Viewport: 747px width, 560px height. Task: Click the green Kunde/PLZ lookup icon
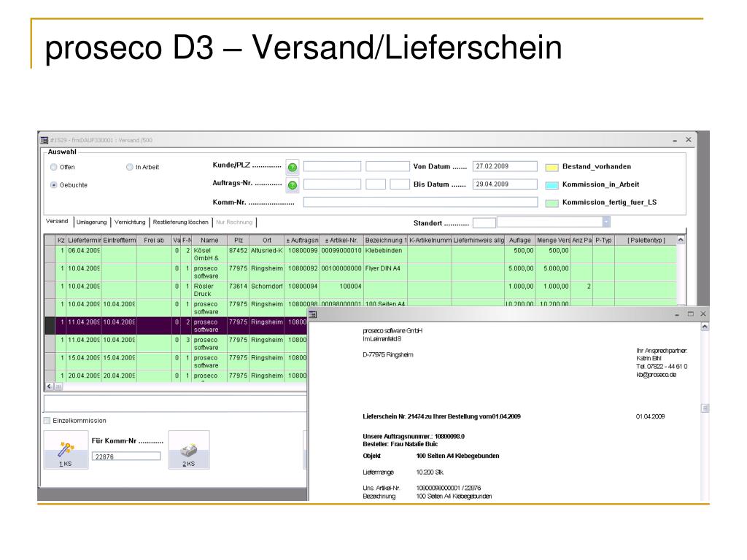point(293,167)
